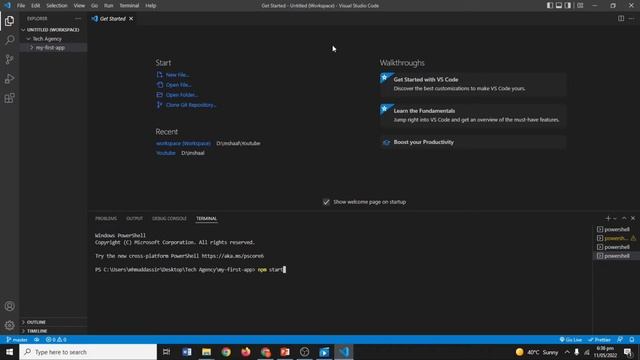Open the Explorer view in the activity bar
The image size is (640, 360).
(x=9, y=20)
